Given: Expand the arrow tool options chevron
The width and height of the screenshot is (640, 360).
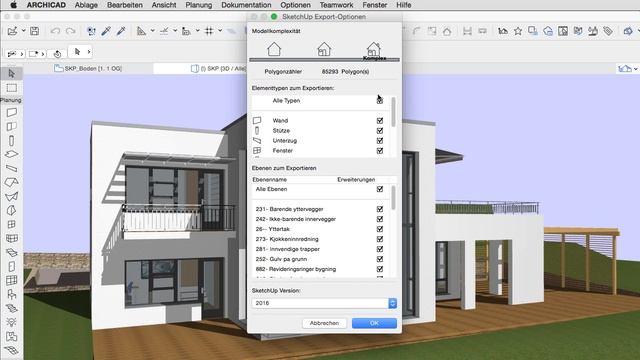Looking at the screenshot, I should [x=89, y=52].
